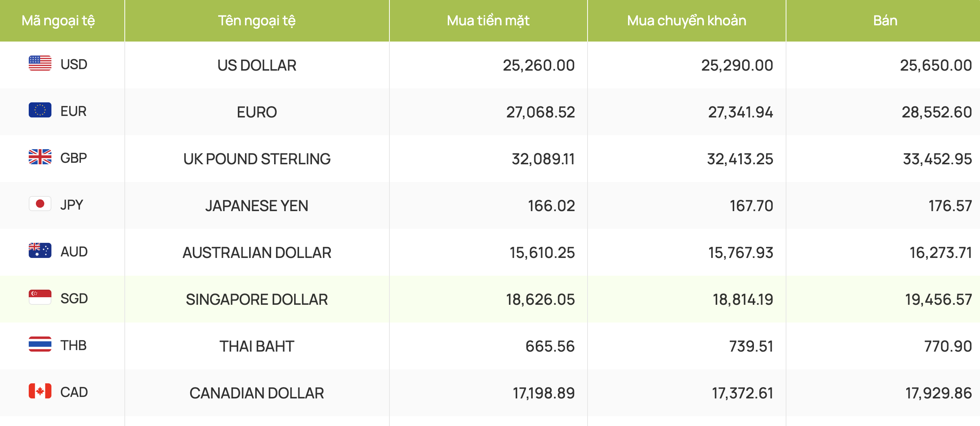Click CAD transfer buy rate 17,372.61
The height and width of the screenshot is (426, 980).
[743, 393]
